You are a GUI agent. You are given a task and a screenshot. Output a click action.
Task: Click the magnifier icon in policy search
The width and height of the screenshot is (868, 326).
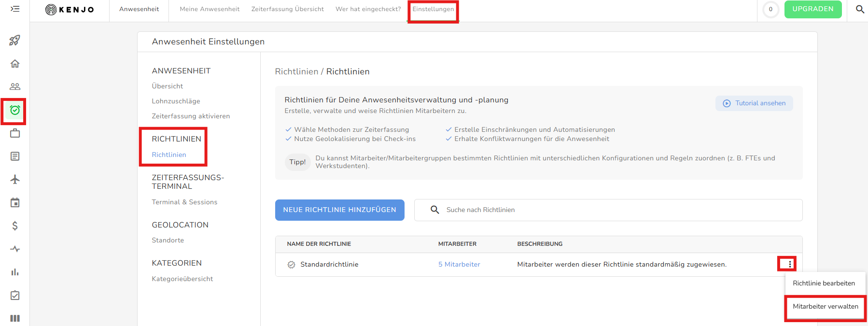pos(434,210)
